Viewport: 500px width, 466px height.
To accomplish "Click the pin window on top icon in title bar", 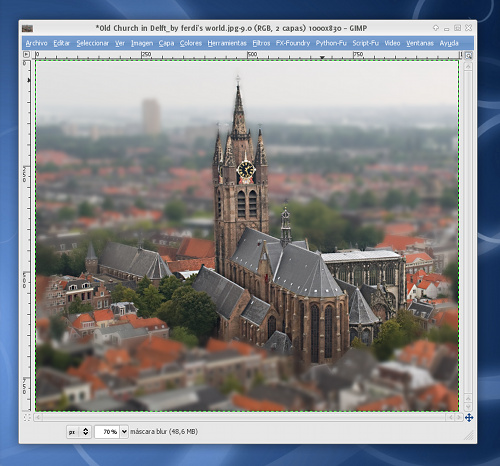I will click(436, 28).
